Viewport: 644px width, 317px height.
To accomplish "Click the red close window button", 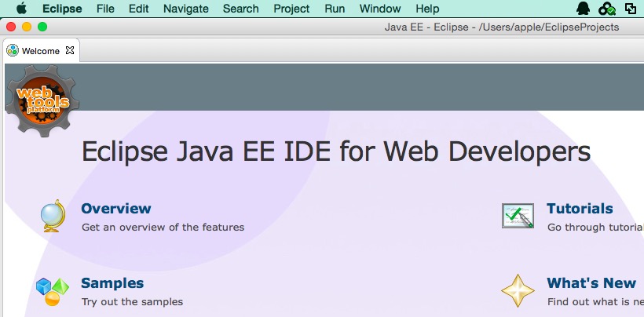I will [x=11, y=27].
